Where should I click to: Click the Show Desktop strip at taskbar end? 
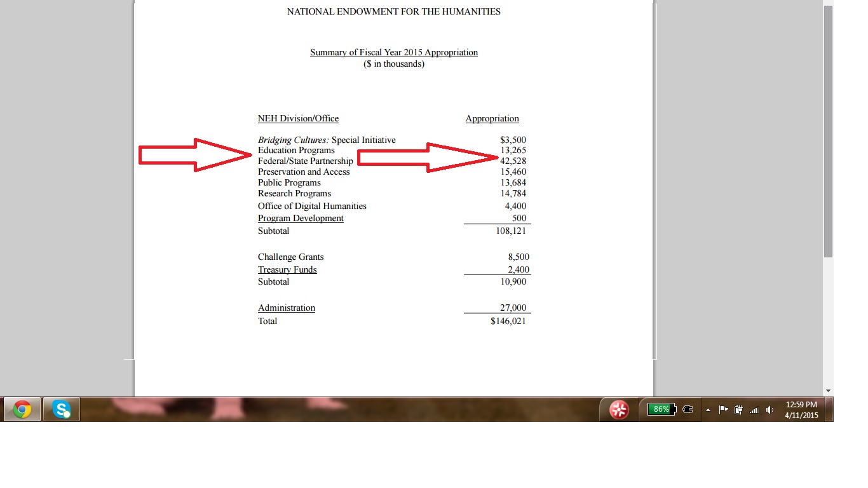click(x=830, y=410)
